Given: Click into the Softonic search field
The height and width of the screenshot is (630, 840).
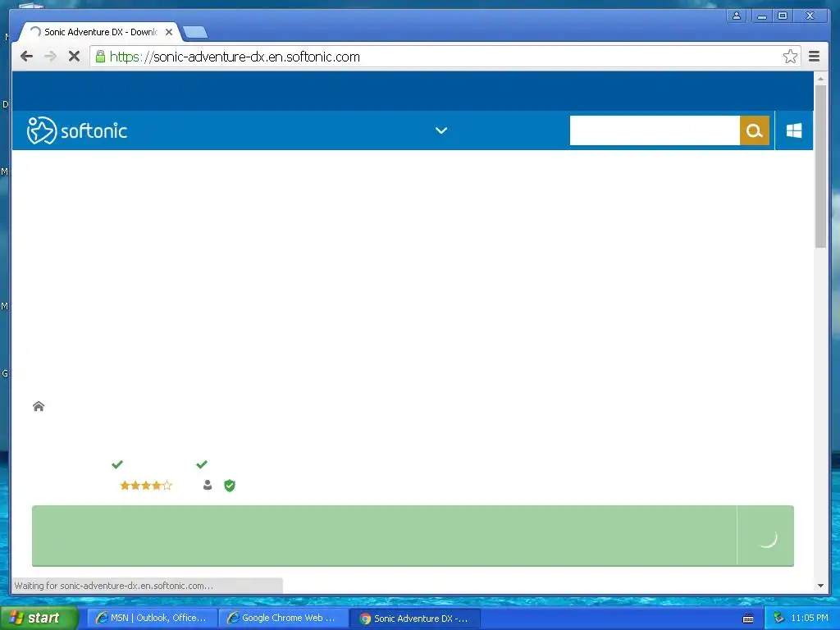Looking at the screenshot, I should click(x=655, y=130).
